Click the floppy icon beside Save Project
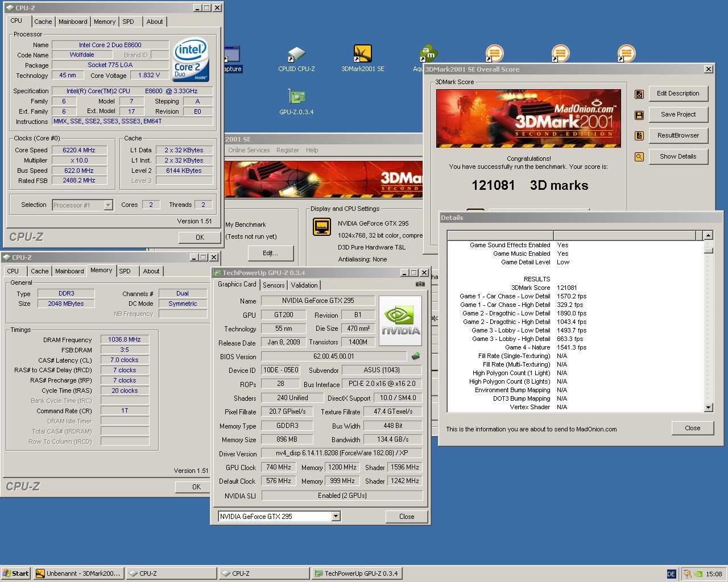728x582 pixels. point(639,115)
